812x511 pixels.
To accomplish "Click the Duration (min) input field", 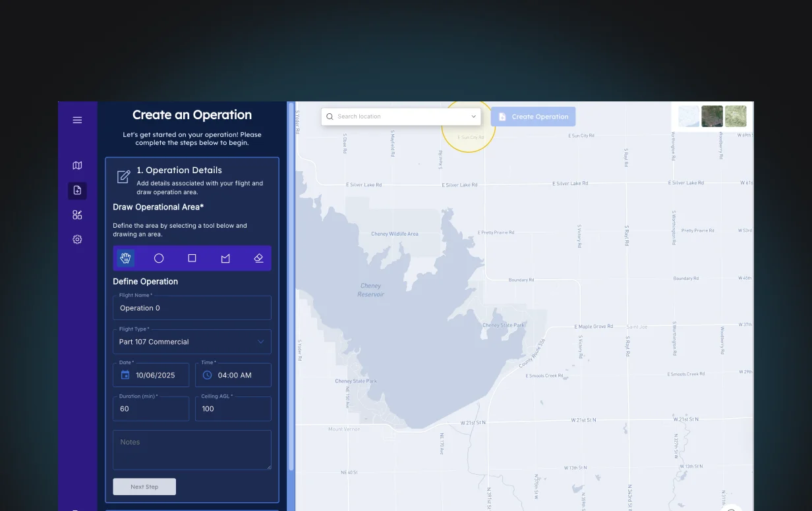I will point(151,408).
